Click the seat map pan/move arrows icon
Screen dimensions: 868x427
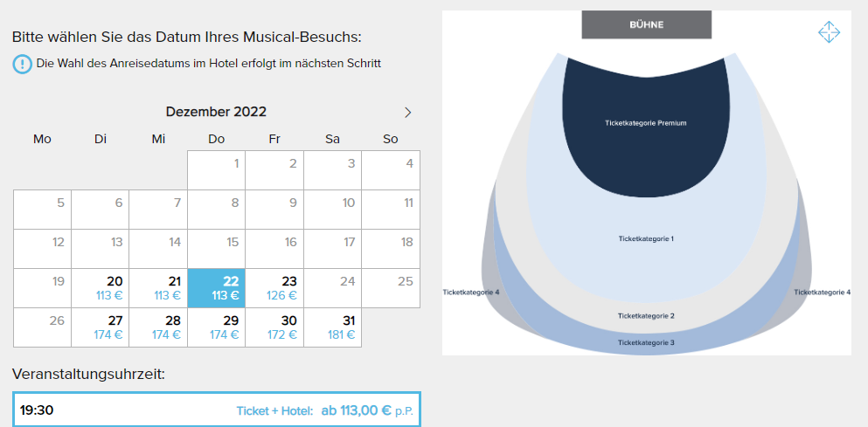pos(829,32)
